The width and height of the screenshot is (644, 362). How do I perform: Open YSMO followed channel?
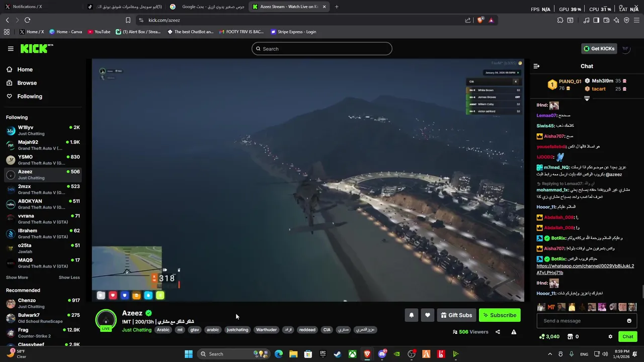(43, 160)
